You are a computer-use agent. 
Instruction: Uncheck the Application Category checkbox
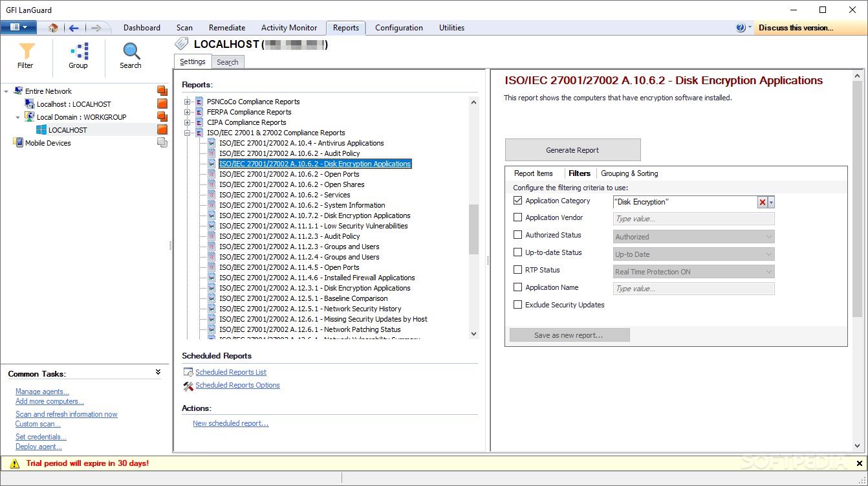pos(517,201)
